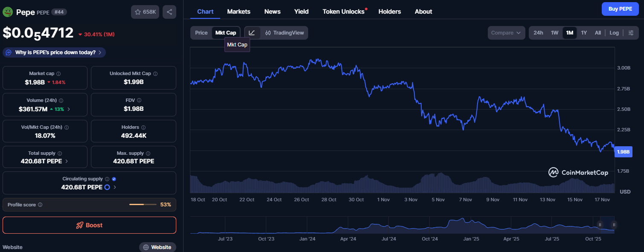
Task: Open chart settings sliders icon
Action: [631, 33]
